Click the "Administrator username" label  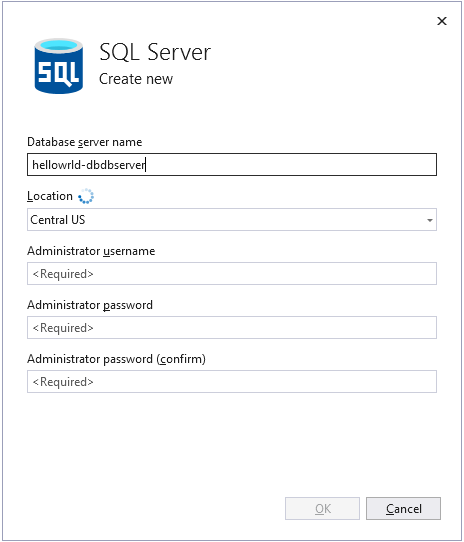click(x=91, y=251)
